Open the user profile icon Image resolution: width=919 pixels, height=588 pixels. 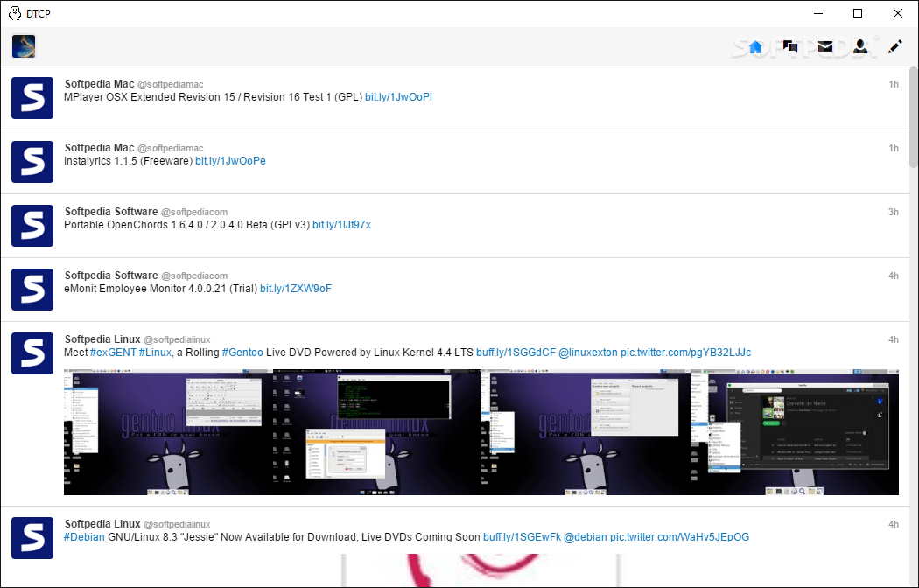[x=860, y=47]
